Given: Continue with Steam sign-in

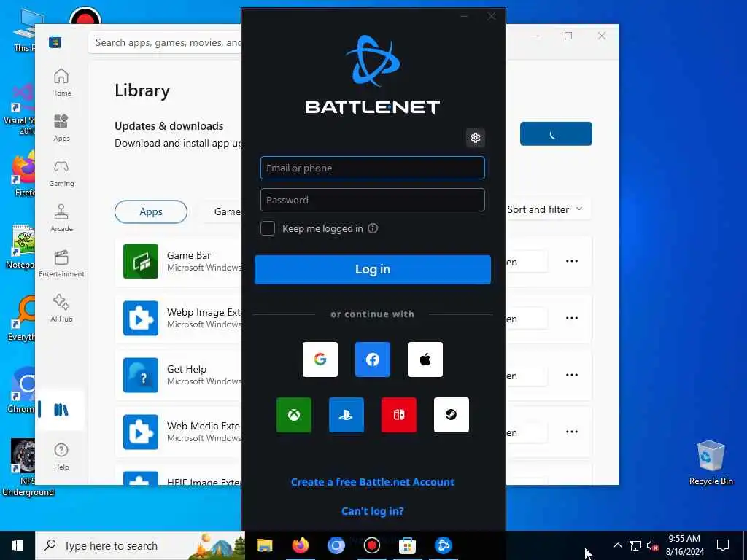Looking at the screenshot, I should pyautogui.click(x=451, y=415).
